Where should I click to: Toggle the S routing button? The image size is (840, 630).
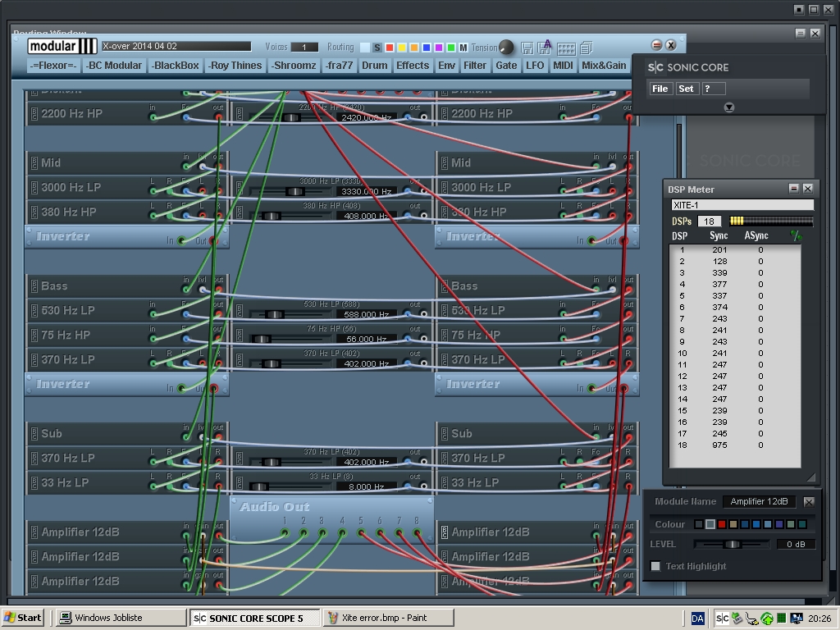377,48
